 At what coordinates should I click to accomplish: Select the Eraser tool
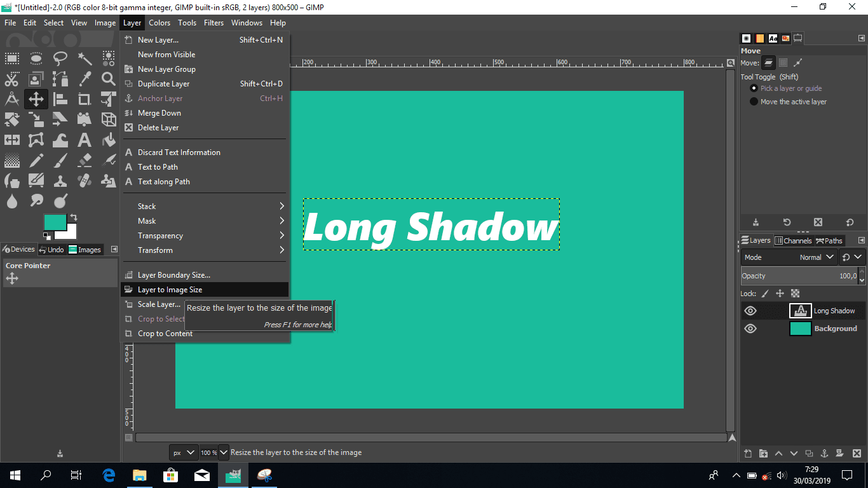point(84,159)
